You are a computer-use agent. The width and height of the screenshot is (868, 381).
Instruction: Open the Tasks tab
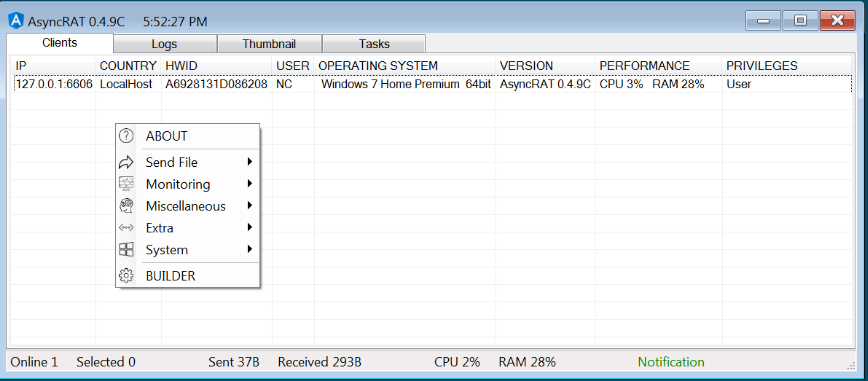[x=374, y=44]
